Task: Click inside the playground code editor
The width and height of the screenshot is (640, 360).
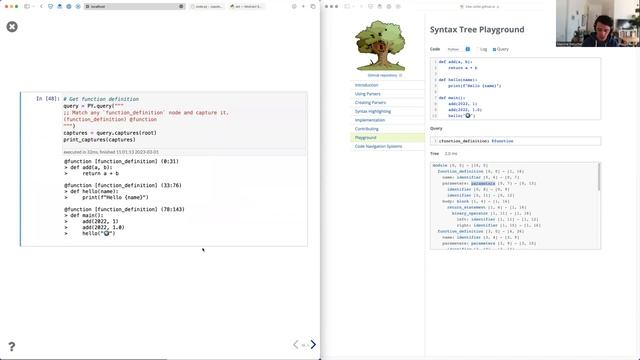Action: (x=515, y=89)
